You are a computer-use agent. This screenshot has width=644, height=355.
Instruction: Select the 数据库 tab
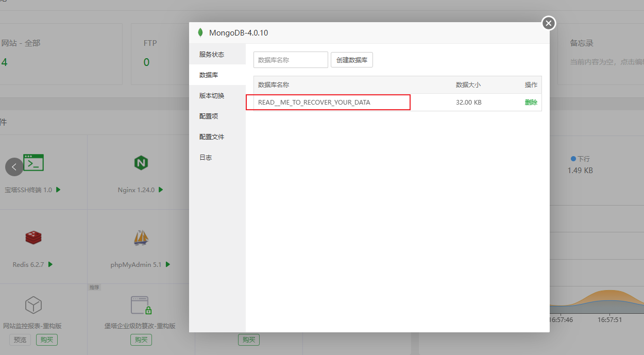[217, 75]
